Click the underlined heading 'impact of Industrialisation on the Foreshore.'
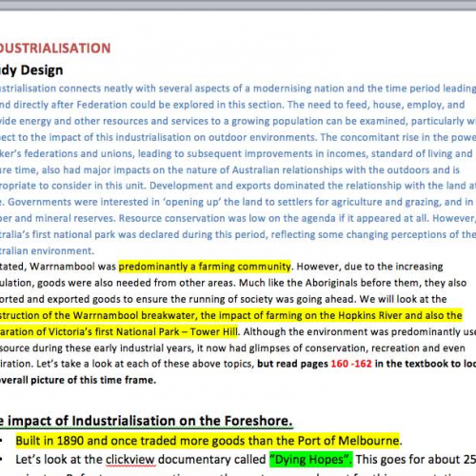Viewport: 476px width, 476px height. click(x=149, y=421)
